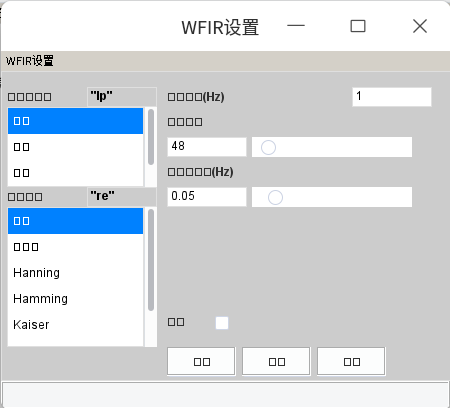Select the Kaiser window type
Screen dimensions: 450x408
pos(75,325)
